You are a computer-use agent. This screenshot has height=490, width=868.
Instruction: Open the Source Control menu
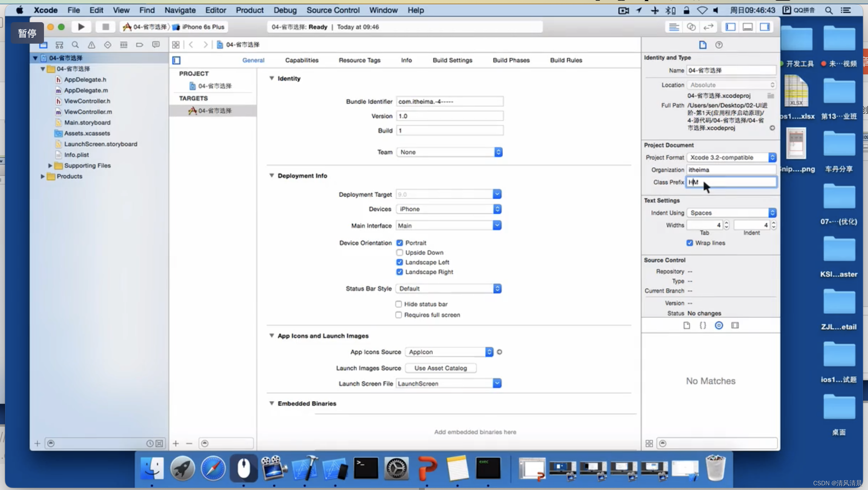coord(333,10)
